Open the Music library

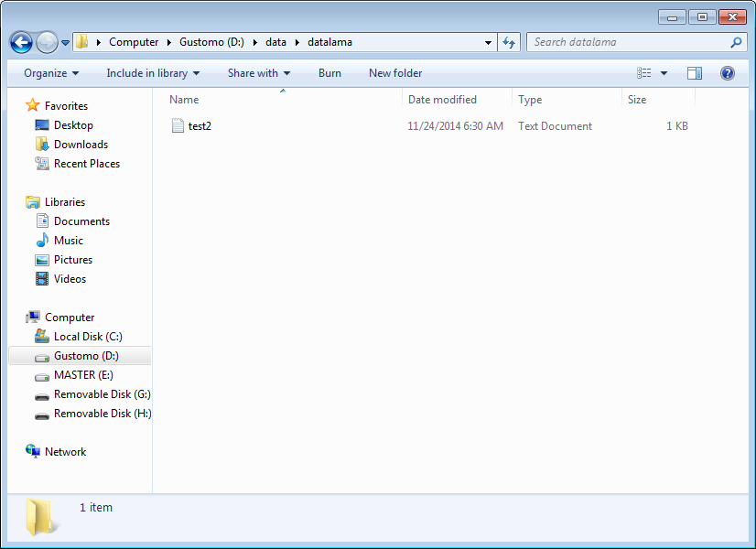tap(69, 241)
